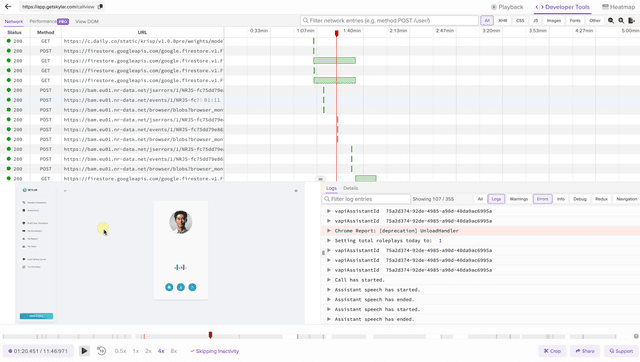
Task: Open the Details tab in console panel
Action: point(351,188)
